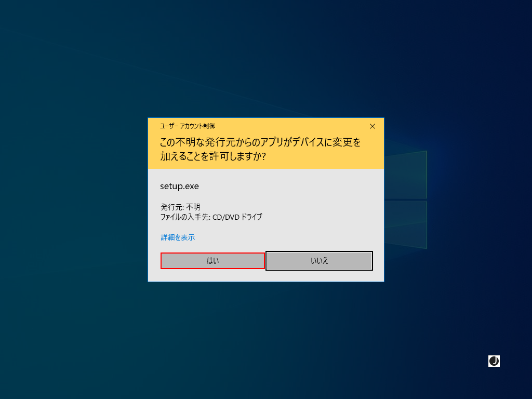This screenshot has height=399, width=532.
Task: Click the 発行元: label
Action: pyautogui.click(x=172, y=207)
